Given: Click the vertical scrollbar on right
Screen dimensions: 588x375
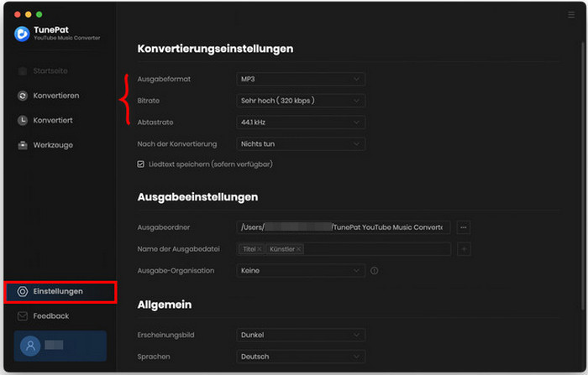Looking at the screenshot, I should pos(583,176).
